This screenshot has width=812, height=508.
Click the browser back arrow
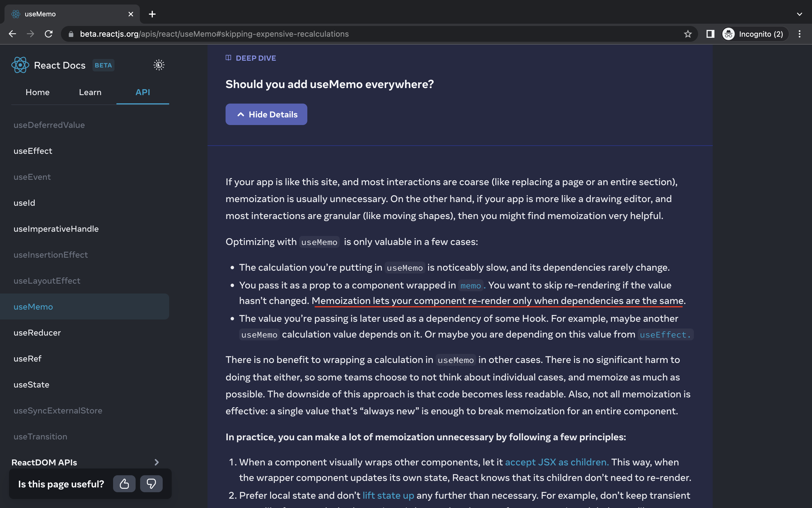click(12, 34)
